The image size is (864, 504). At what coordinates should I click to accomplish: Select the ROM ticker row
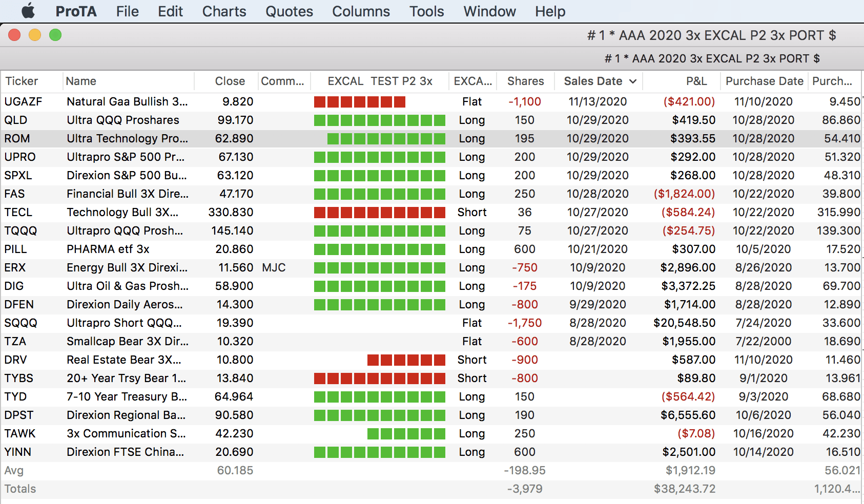17,139
